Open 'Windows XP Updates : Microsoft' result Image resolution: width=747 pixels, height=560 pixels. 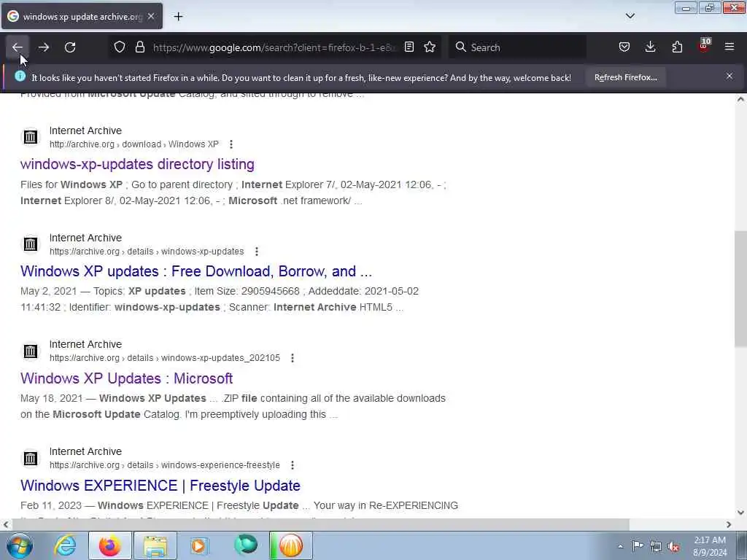(x=126, y=378)
